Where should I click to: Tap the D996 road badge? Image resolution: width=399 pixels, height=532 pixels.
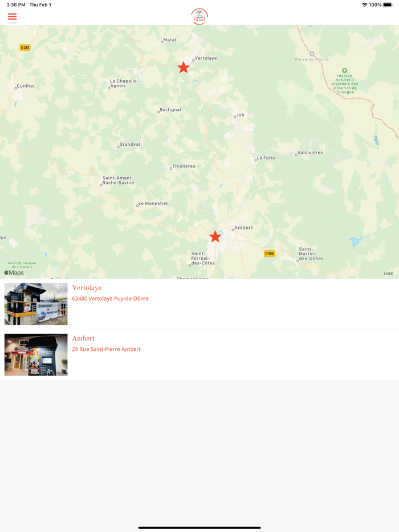click(269, 253)
